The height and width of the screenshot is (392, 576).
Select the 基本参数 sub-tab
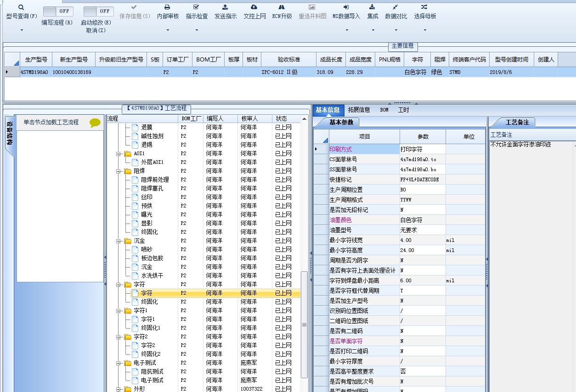point(341,123)
